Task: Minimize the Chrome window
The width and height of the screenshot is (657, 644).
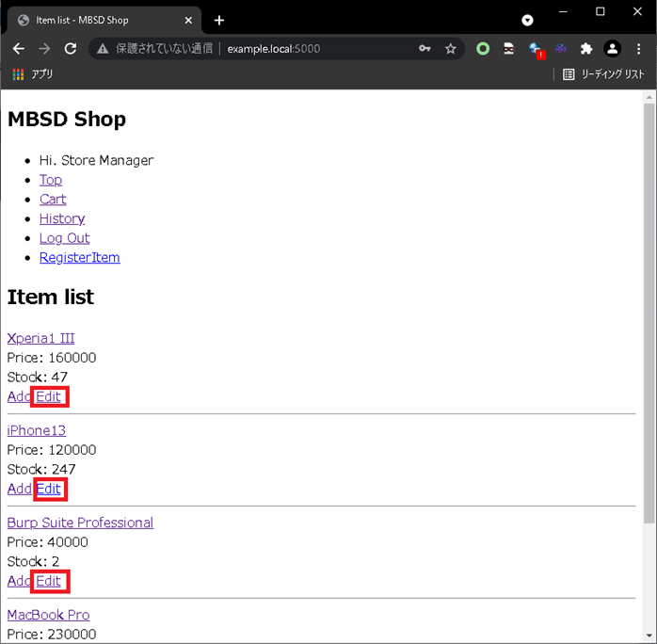Action: [x=563, y=11]
